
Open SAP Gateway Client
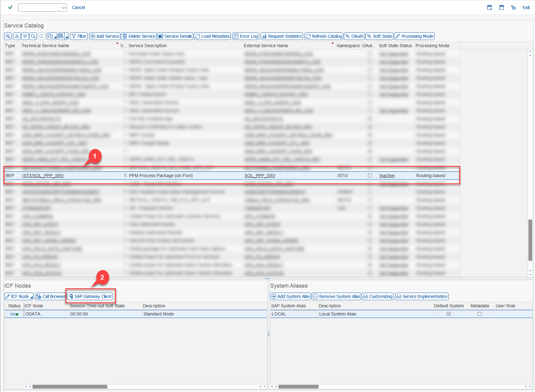pos(90,296)
